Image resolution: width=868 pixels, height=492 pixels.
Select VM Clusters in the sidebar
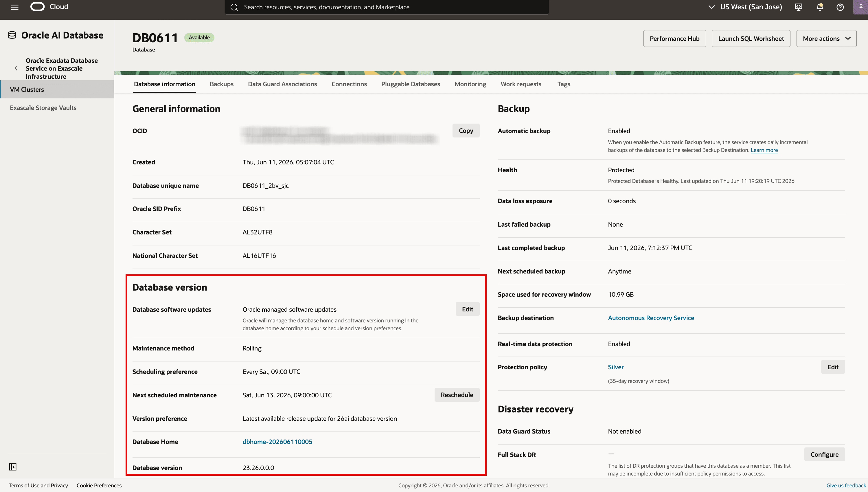(57, 89)
